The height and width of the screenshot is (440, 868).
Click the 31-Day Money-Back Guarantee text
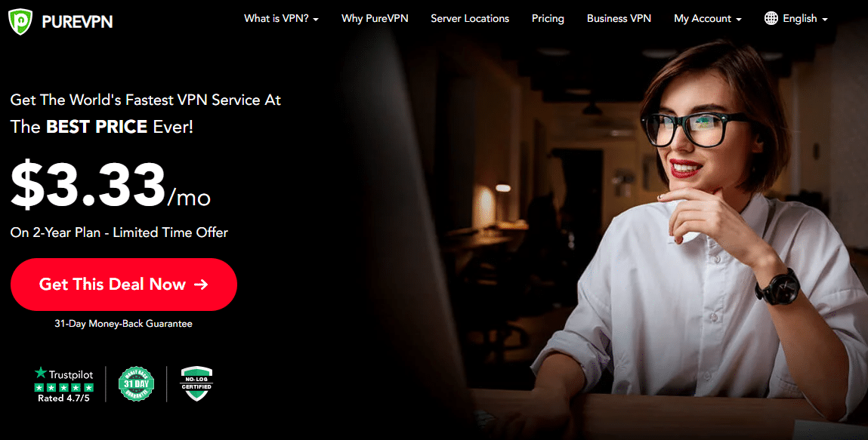(x=123, y=324)
